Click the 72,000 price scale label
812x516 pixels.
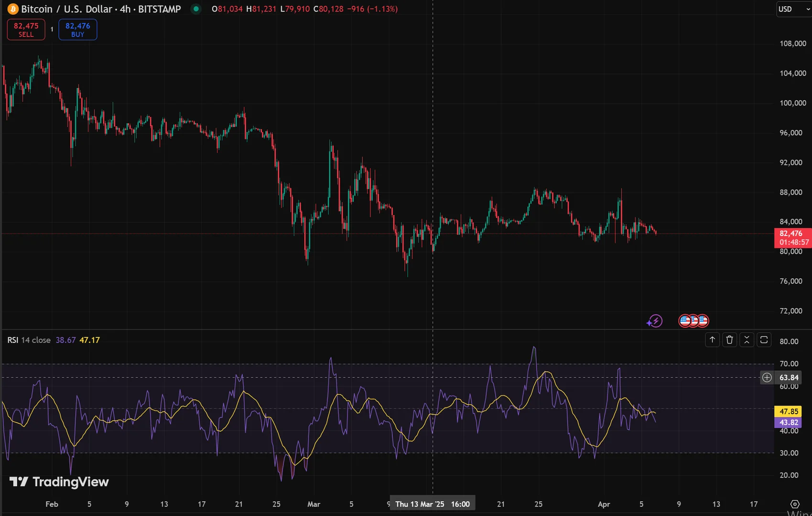pos(791,311)
